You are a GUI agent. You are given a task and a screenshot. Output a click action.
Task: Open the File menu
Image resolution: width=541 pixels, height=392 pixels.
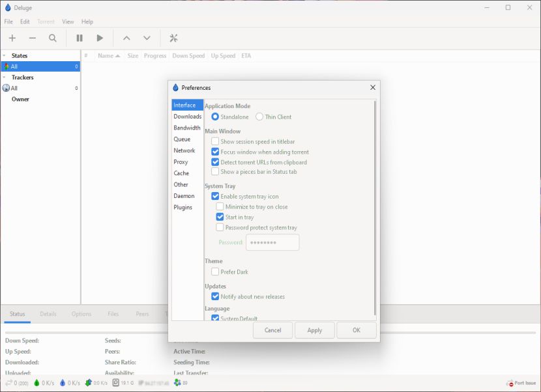(x=8, y=21)
